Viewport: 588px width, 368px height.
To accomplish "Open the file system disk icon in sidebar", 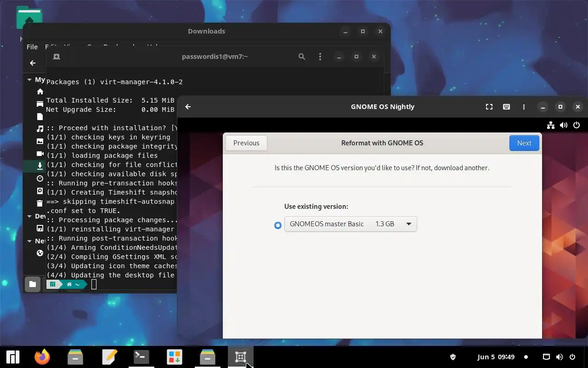I will [x=40, y=191].
